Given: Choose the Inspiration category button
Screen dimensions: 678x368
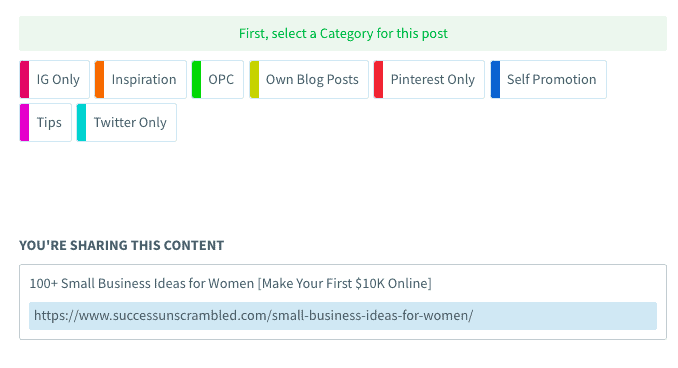Looking at the screenshot, I should click(x=141, y=80).
